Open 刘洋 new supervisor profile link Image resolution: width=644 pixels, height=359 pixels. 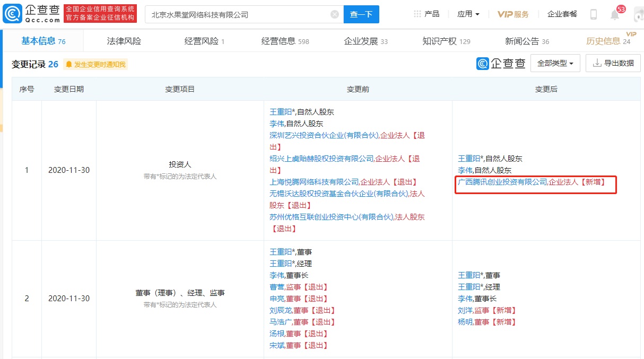click(465, 310)
